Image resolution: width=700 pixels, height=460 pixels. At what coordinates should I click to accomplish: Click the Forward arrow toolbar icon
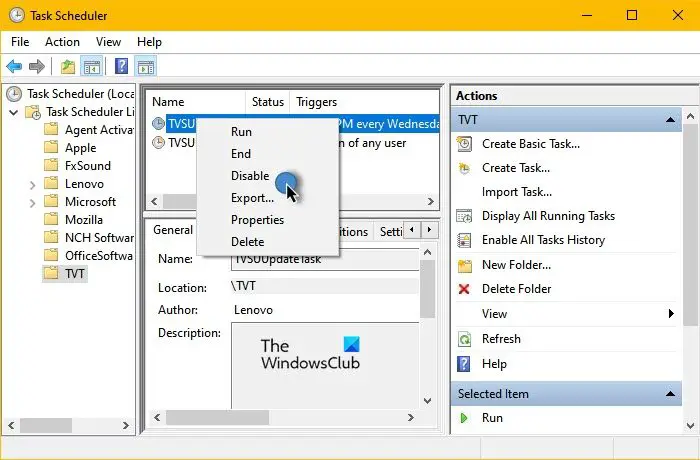(37, 67)
